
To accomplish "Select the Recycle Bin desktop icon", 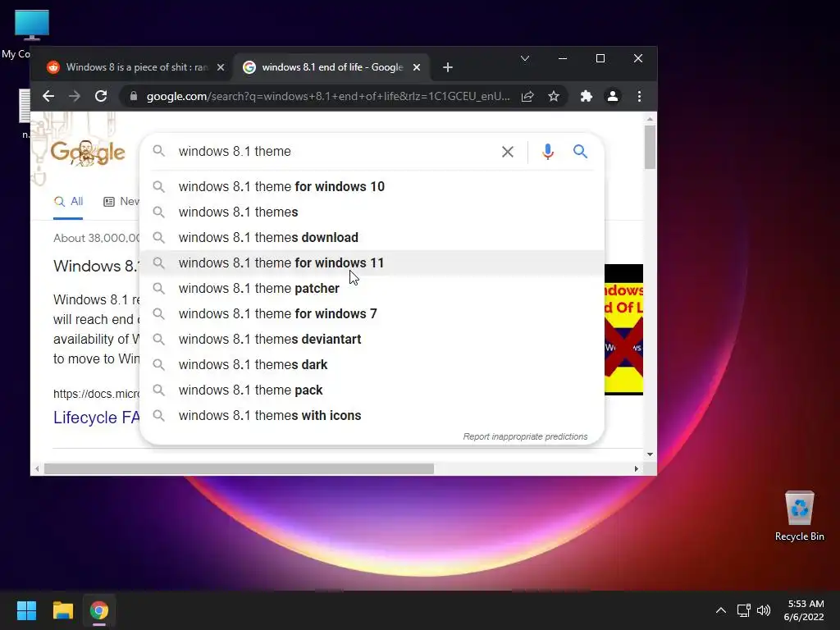I will click(x=799, y=516).
